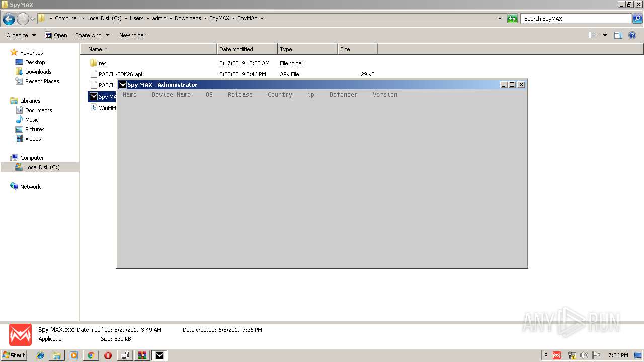Image resolution: width=644 pixels, height=362 pixels.
Task: Refresh the SpyMAX folder view
Action: click(512, 19)
